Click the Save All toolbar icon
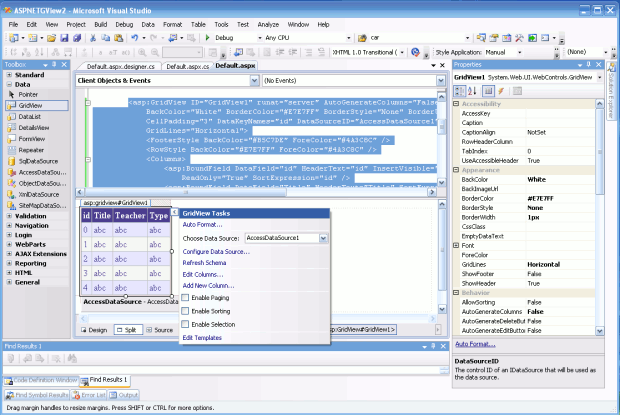 point(77,37)
